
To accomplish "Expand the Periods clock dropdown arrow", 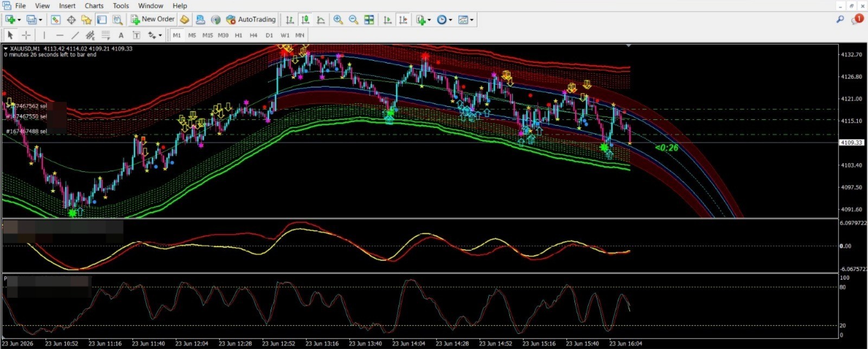I will 450,20.
